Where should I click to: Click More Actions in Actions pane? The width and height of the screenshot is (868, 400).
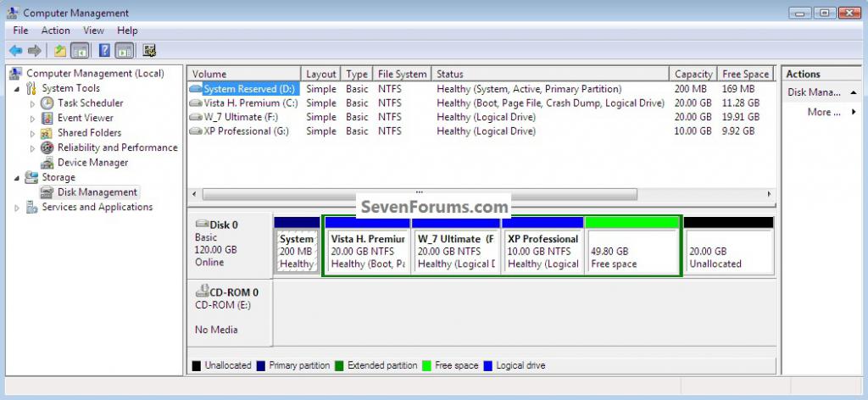[x=824, y=113]
